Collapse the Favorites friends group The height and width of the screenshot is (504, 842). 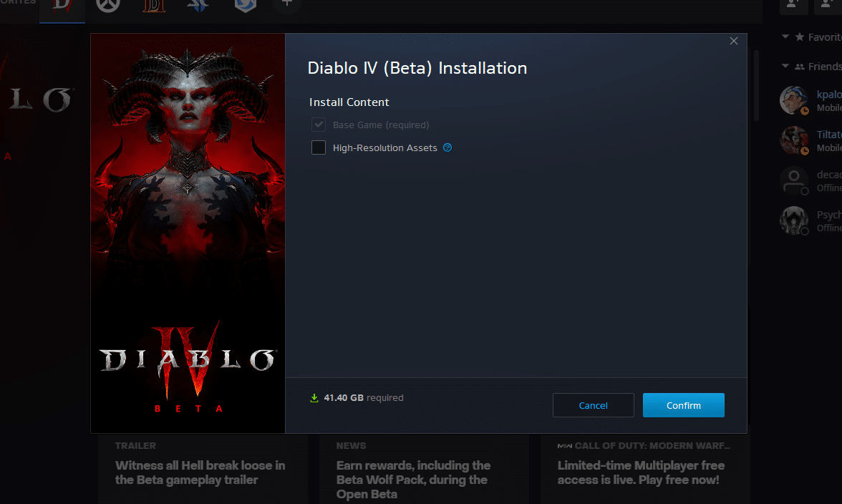785,37
